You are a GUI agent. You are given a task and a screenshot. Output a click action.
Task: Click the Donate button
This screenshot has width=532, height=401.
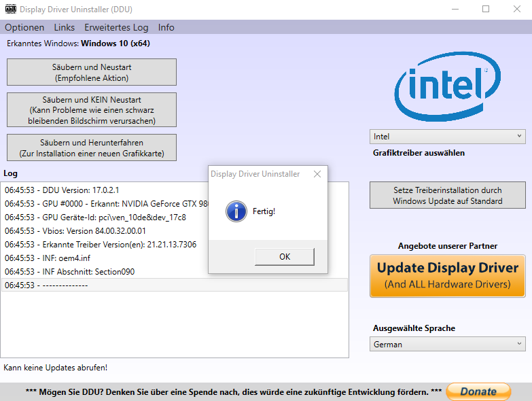(x=478, y=391)
